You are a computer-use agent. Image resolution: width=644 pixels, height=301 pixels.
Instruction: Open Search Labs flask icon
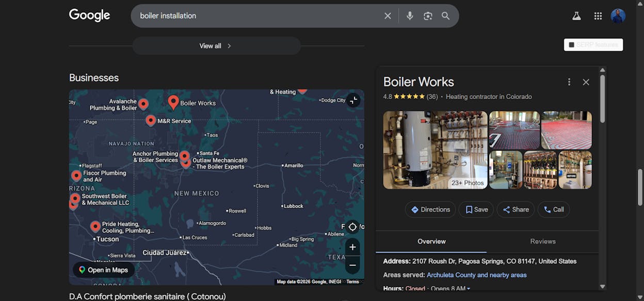click(x=576, y=16)
